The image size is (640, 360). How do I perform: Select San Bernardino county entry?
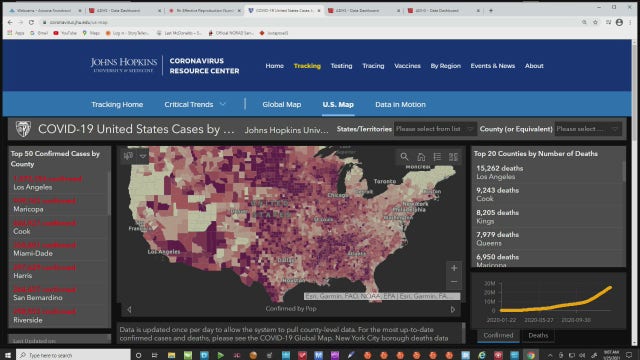click(x=59, y=293)
